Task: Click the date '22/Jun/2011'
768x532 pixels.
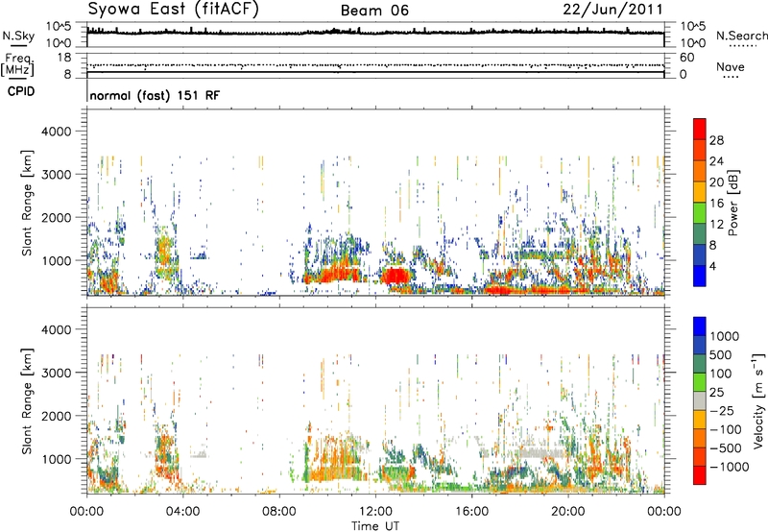Action: click(612, 10)
